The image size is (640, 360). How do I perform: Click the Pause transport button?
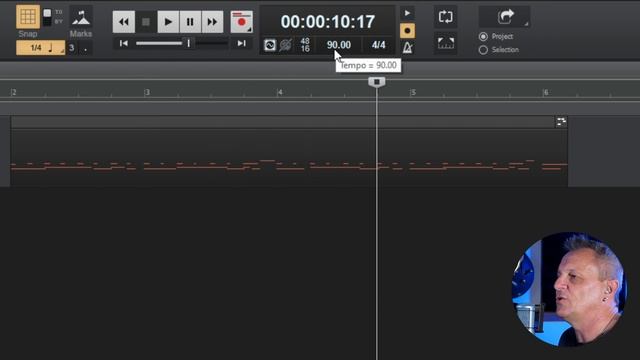tap(190, 22)
